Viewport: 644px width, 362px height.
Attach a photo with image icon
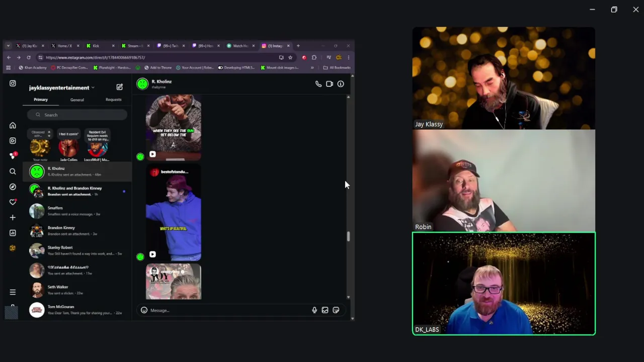click(325, 310)
